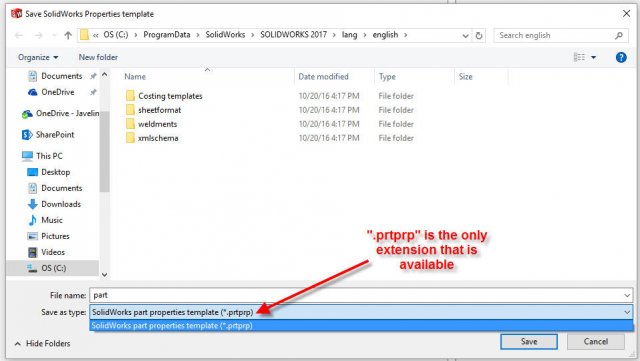
Task: Click the view layout icon
Action: [x=579, y=57]
